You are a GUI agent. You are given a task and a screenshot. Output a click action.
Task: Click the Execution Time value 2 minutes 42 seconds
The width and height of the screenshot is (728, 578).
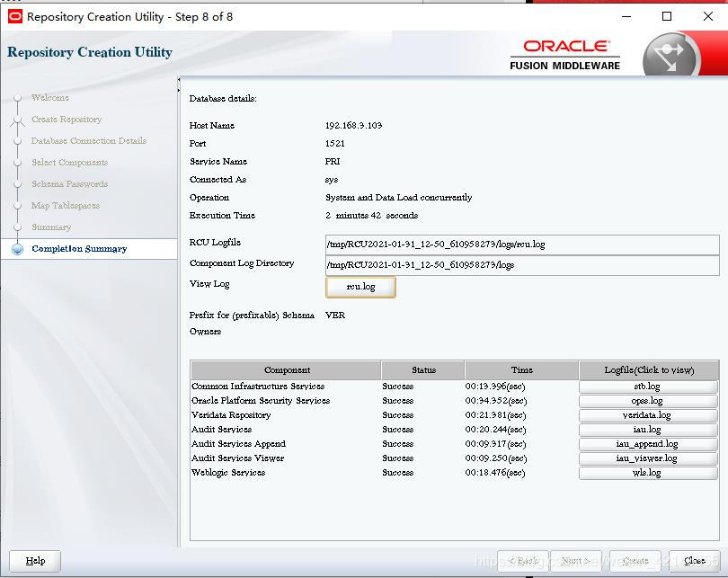[x=371, y=216]
